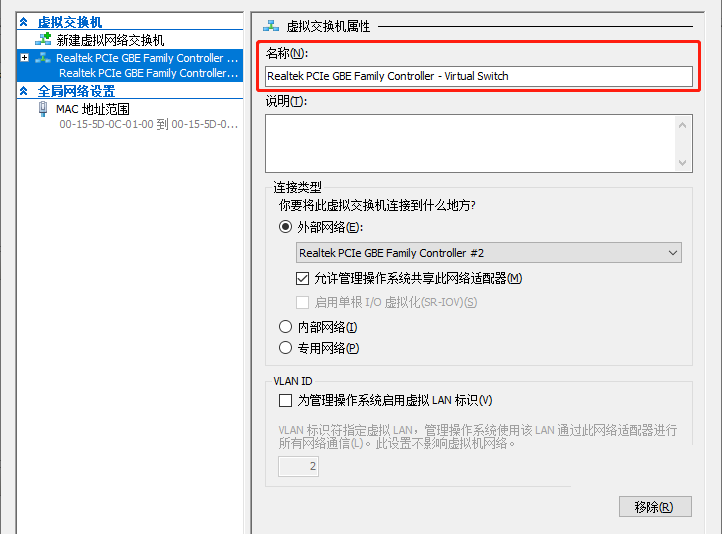
Task: Select the second Realtek PCIe GBE Family Controller sub-row
Action: pos(148,73)
